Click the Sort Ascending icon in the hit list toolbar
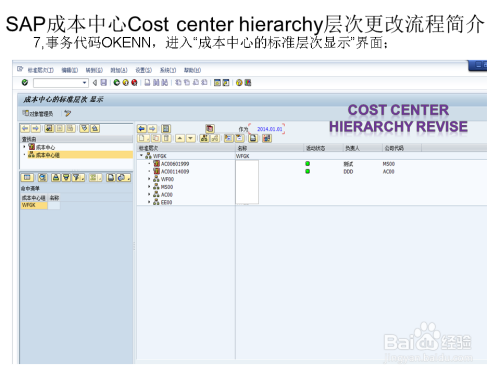 (x=56, y=177)
